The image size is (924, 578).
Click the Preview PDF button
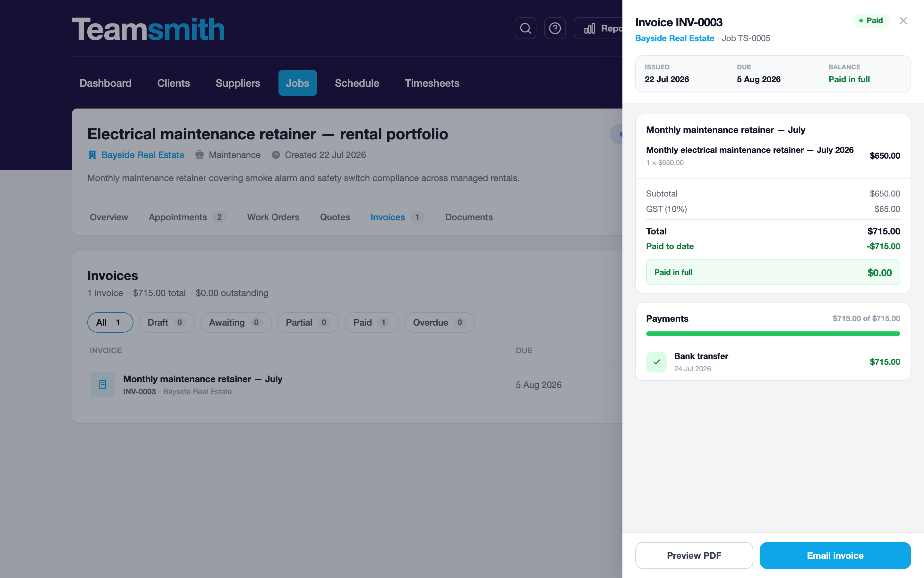694,556
